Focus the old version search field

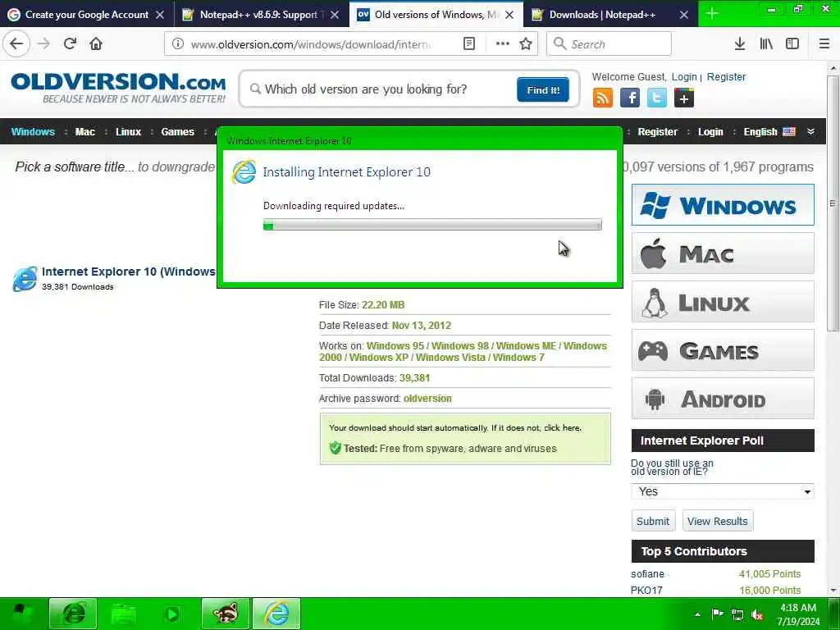(381, 89)
